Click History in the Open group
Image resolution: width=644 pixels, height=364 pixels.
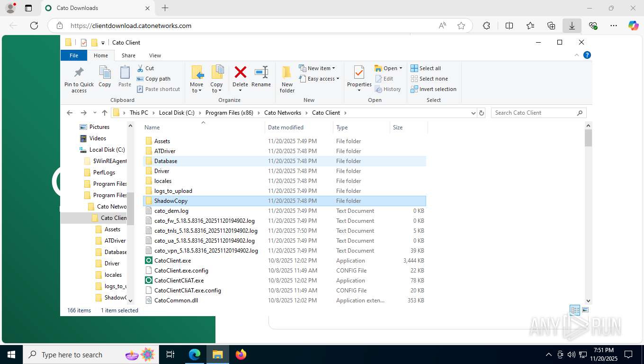point(388,89)
